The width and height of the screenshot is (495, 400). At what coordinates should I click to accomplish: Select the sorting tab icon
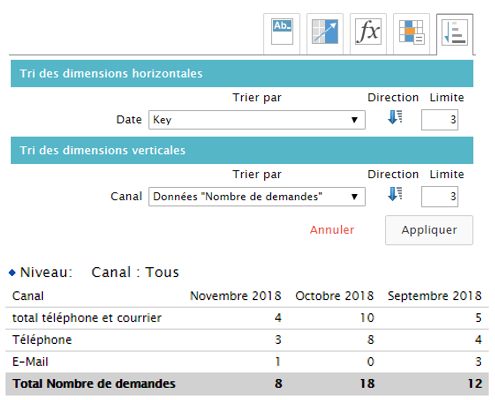click(455, 32)
